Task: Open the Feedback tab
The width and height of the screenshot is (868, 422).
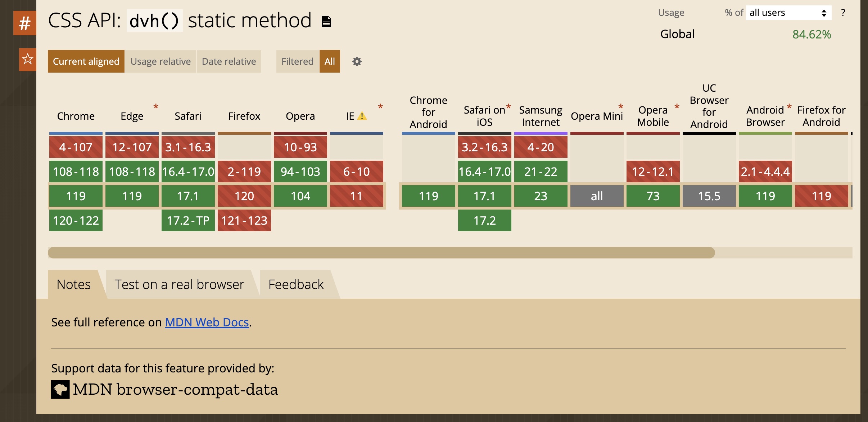Action: (x=296, y=284)
